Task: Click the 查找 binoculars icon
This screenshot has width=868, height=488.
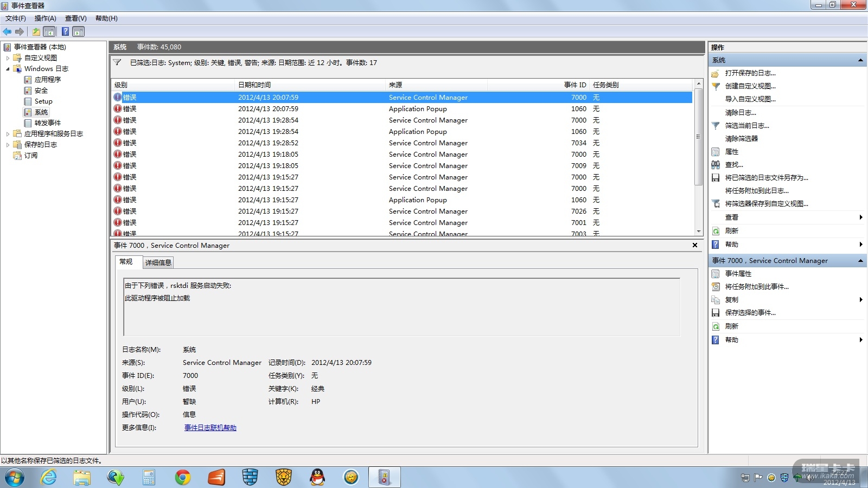Action: pyautogui.click(x=716, y=165)
